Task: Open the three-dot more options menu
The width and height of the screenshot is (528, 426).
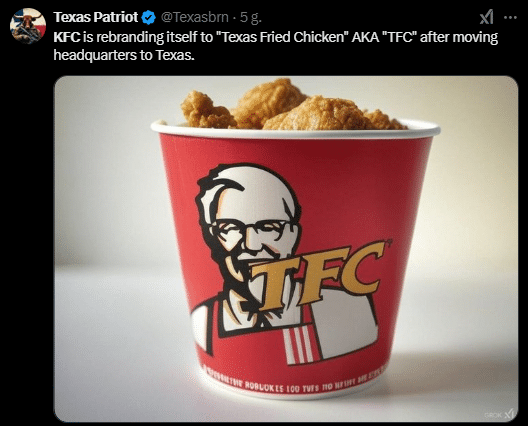Action: click(510, 18)
